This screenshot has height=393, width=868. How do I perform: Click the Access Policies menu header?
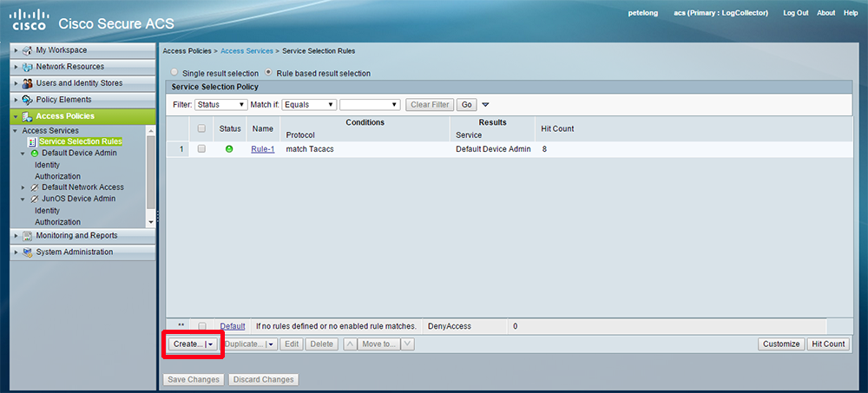83,117
